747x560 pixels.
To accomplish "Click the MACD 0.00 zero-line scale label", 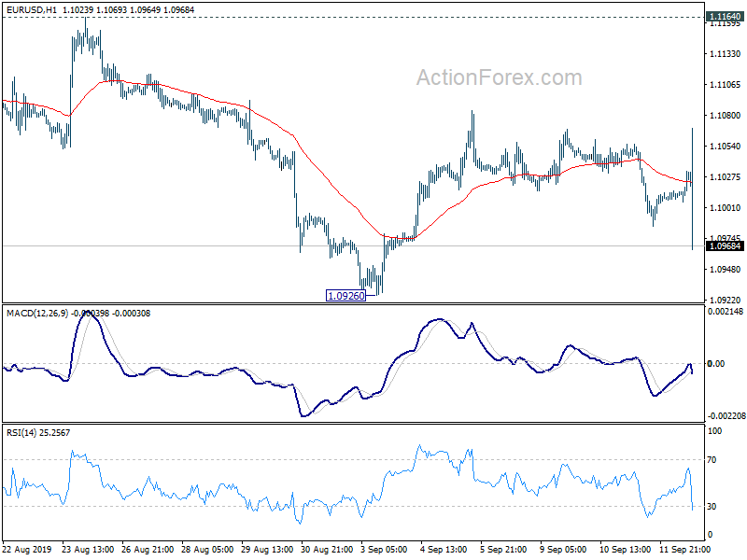I will (716, 364).
